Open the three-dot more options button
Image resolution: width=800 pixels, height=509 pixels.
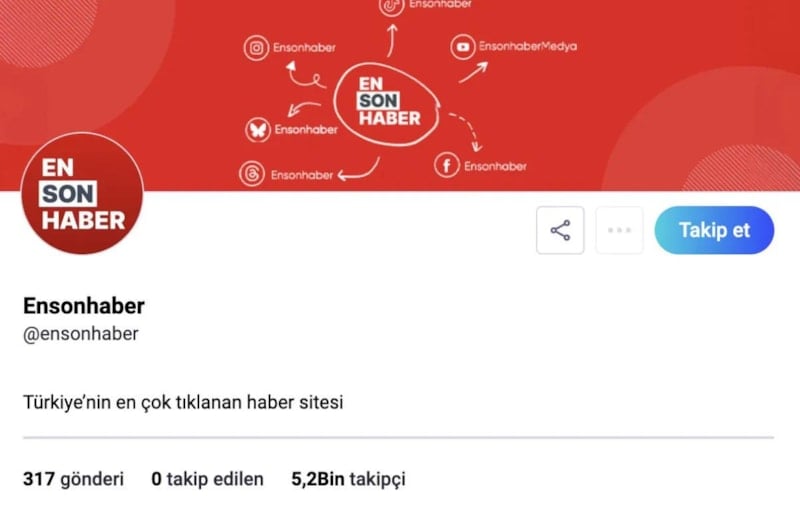click(x=619, y=231)
